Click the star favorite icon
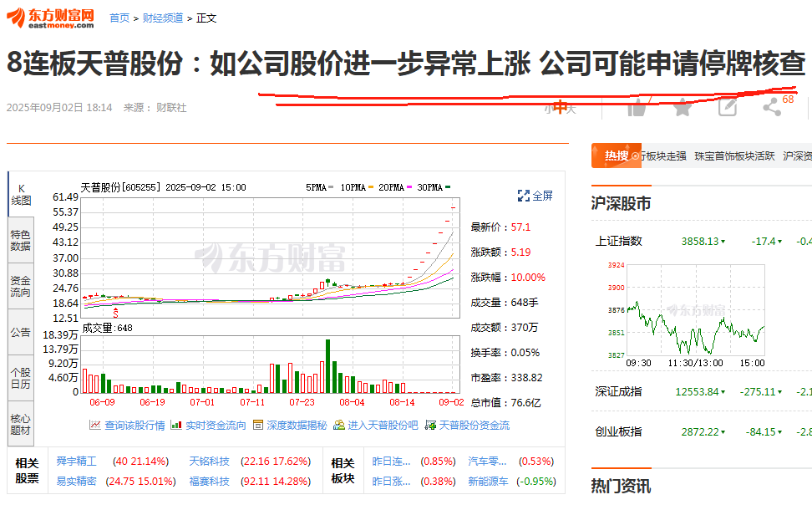Viewport: 812px width, 505px height. [x=683, y=108]
